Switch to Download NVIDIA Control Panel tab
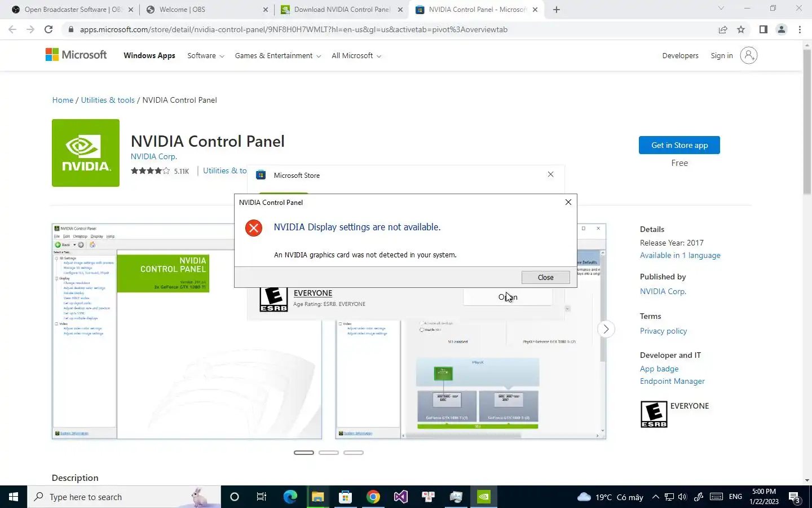This screenshot has width=812, height=508. [x=341, y=10]
